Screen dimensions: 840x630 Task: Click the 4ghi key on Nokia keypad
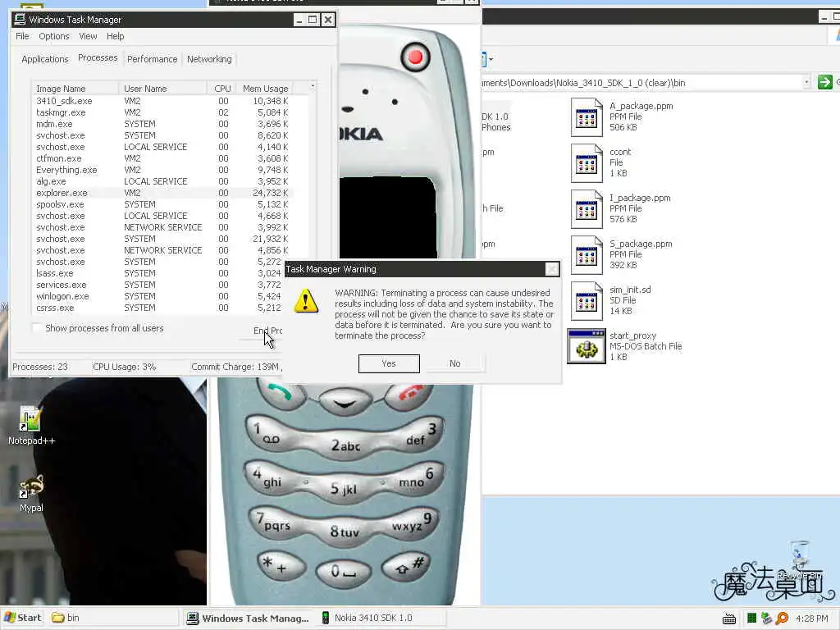(x=269, y=478)
